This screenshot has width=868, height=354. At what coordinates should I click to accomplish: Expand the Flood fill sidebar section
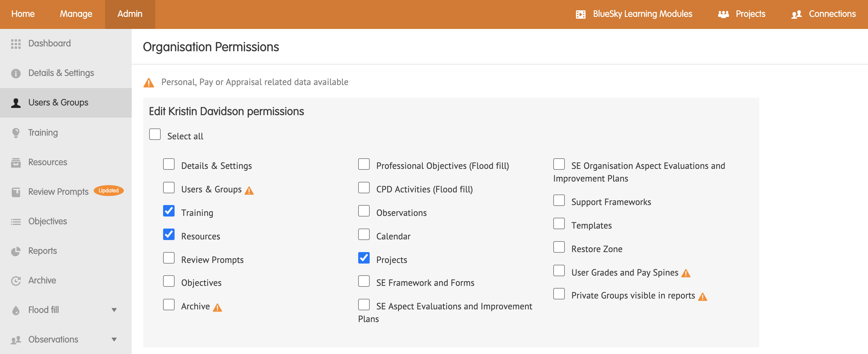114,310
